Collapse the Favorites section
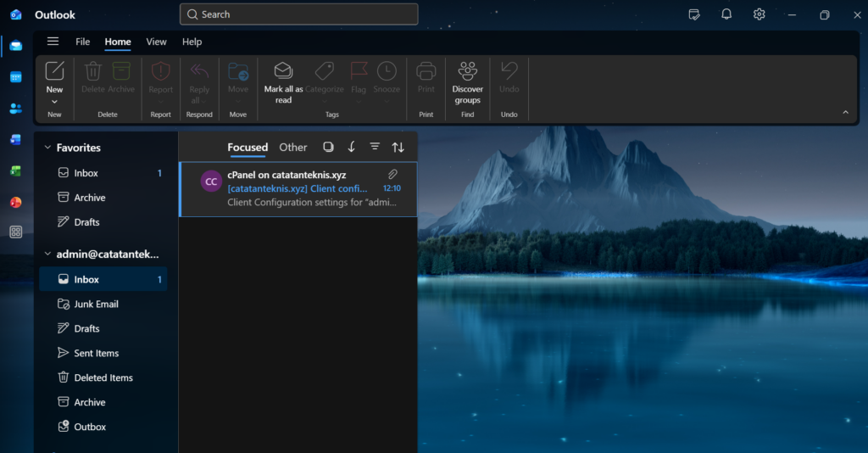 47,148
